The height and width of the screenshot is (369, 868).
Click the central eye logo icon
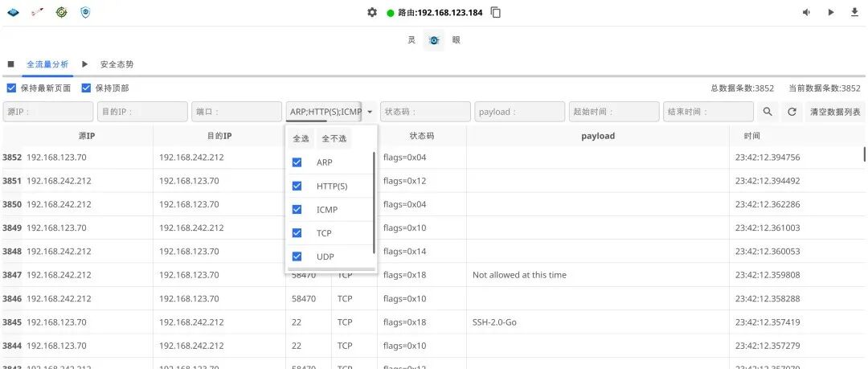point(433,40)
